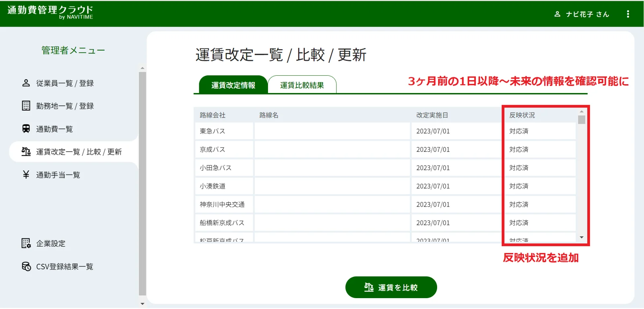Switch to 運賃改定情報 tab
This screenshot has height=309, width=644.
pos(233,85)
